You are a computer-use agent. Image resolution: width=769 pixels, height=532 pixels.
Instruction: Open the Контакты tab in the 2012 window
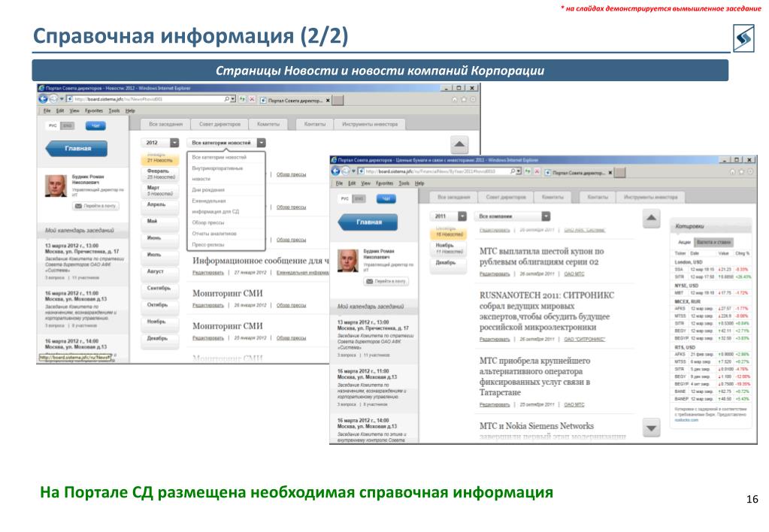315,125
